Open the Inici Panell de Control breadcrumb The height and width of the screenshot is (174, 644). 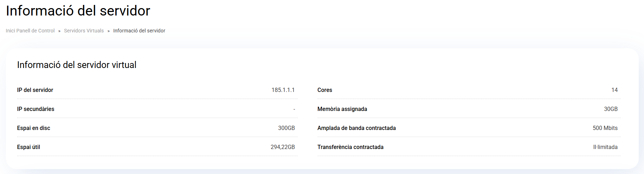(30, 31)
